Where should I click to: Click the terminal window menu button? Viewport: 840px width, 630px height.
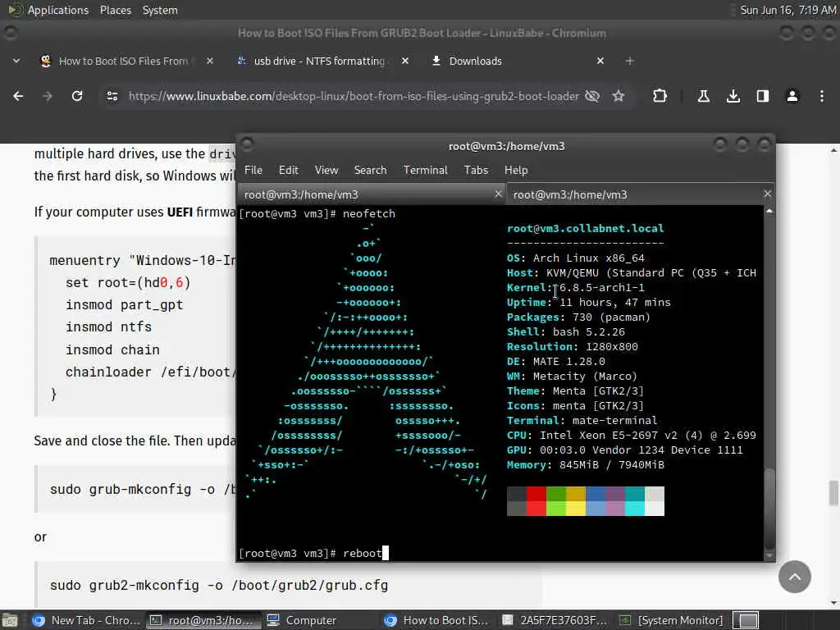247,144
